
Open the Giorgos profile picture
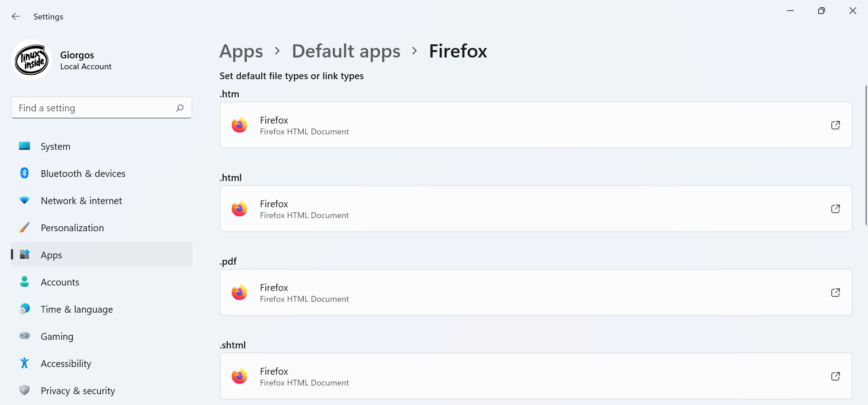pyautogui.click(x=32, y=60)
